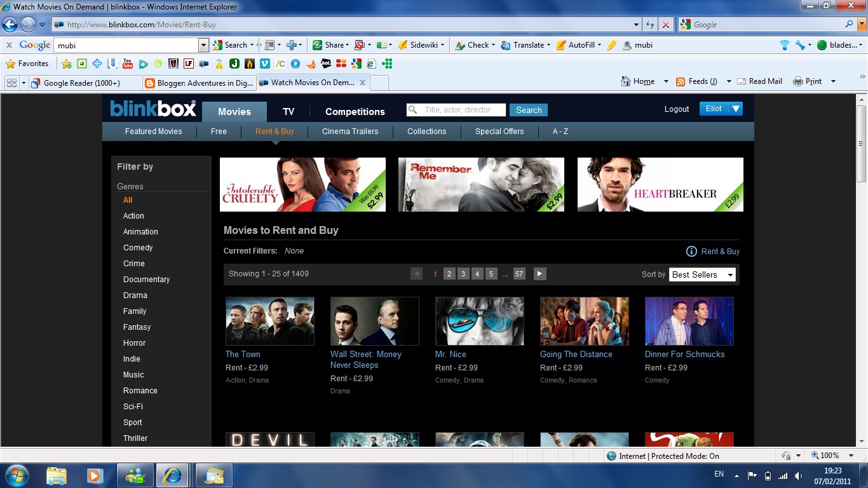
Task: Select Cinema Trailers submenu item
Action: [x=350, y=132]
